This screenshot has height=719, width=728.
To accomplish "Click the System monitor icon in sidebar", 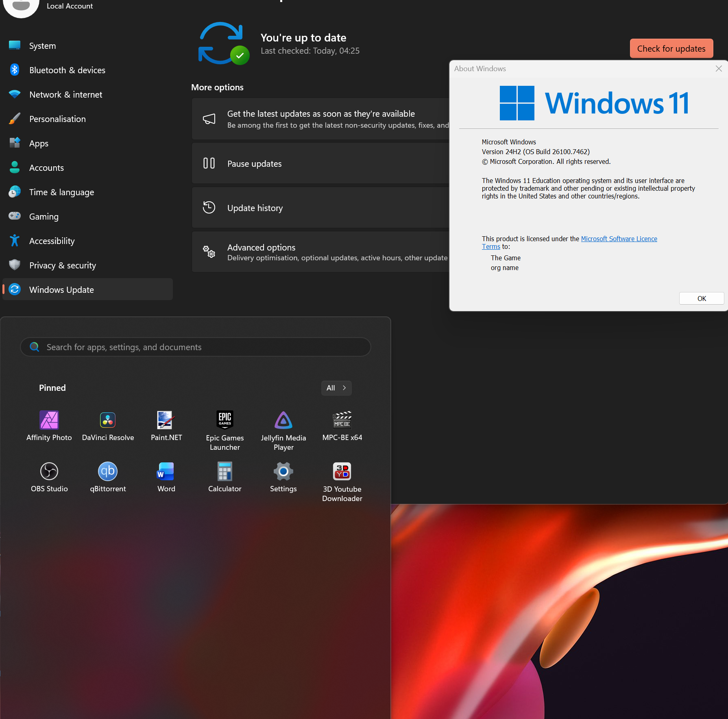I will [x=15, y=46].
